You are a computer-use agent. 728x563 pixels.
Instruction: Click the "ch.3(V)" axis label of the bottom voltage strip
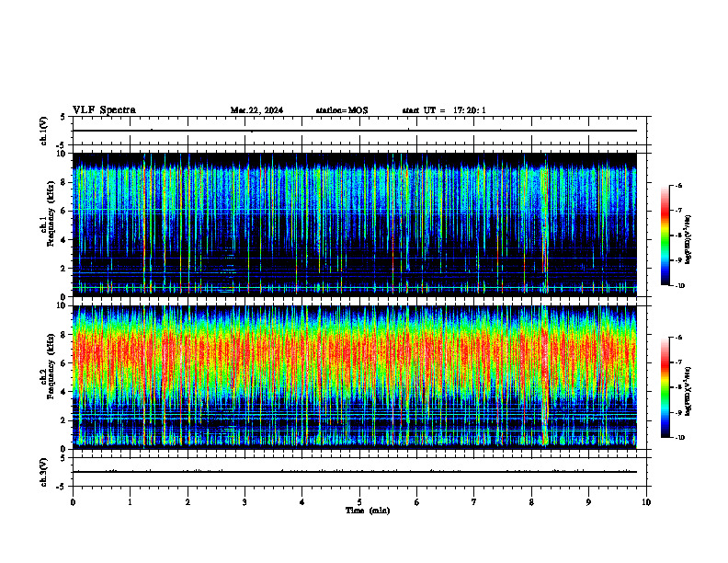coord(44,472)
